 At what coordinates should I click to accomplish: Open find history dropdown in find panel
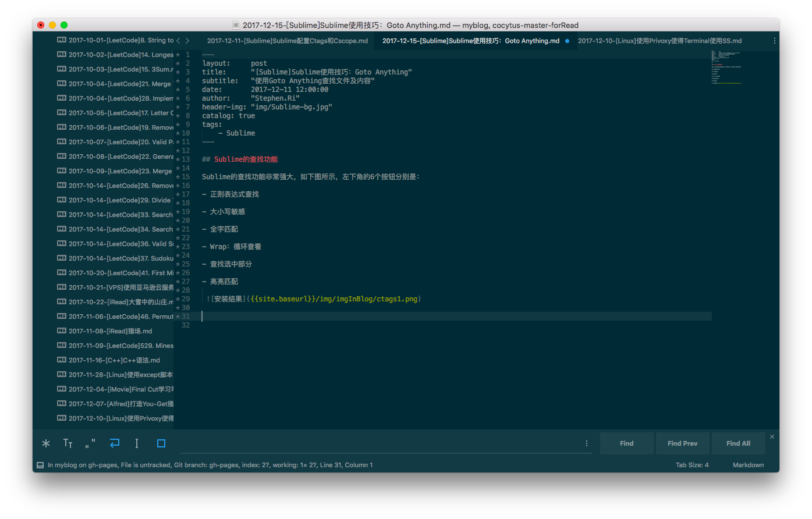coord(586,443)
